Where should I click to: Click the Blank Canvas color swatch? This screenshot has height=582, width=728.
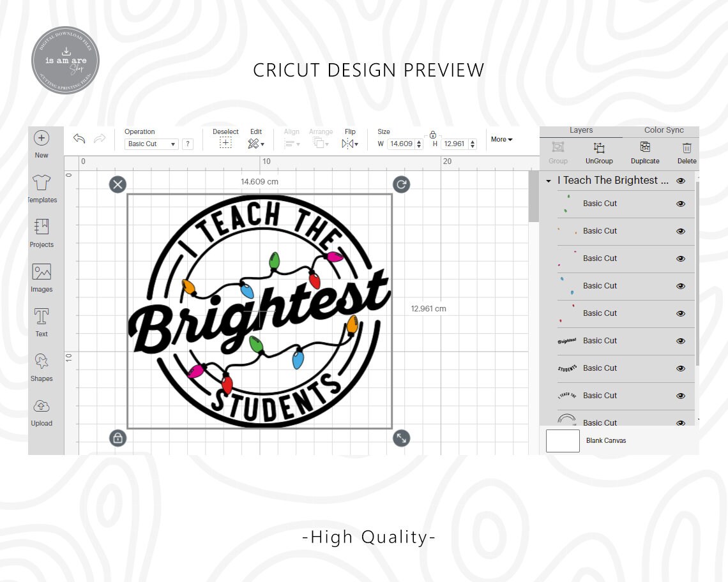coord(563,440)
